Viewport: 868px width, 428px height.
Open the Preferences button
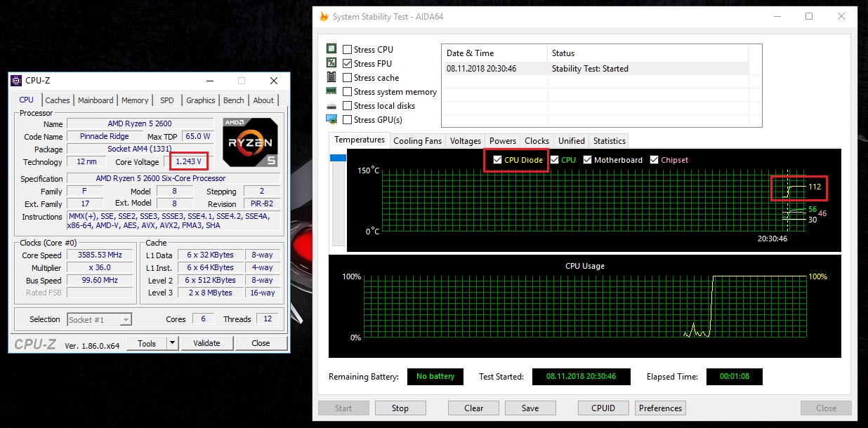point(660,408)
